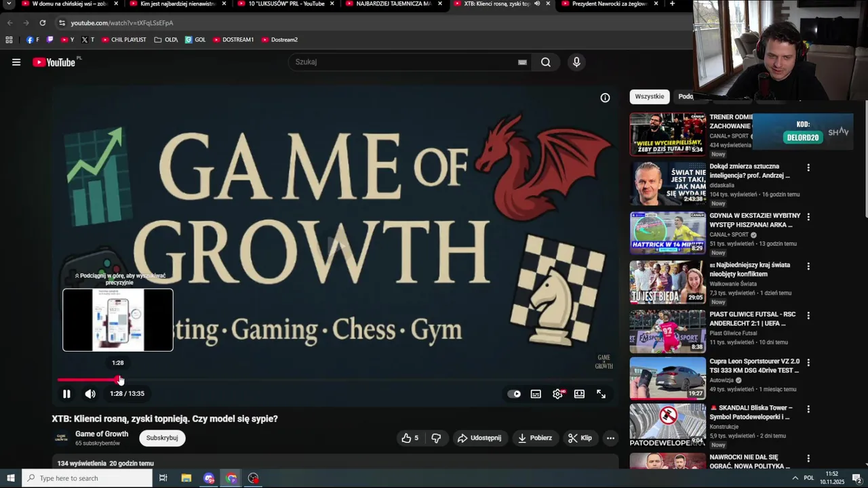This screenshot has height=488, width=868.
Task: Open player settings gear
Action: pos(557,394)
